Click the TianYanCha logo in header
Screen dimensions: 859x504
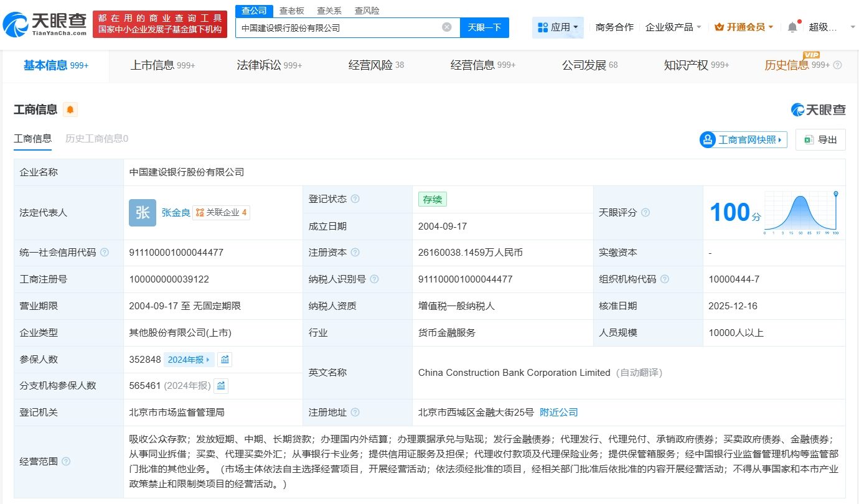[45, 25]
